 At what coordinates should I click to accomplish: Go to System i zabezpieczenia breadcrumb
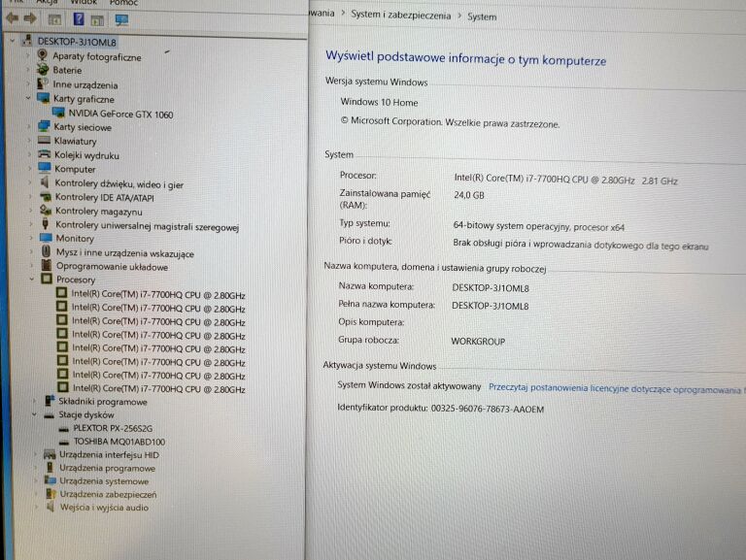click(400, 15)
